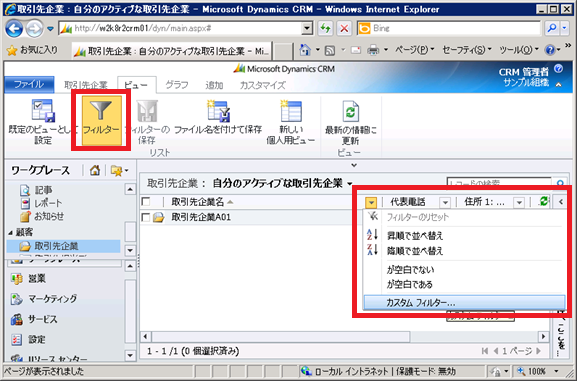
Task: Open the 代表電話 column filter dropdown
Action: pyautogui.click(x=445, y=202)
